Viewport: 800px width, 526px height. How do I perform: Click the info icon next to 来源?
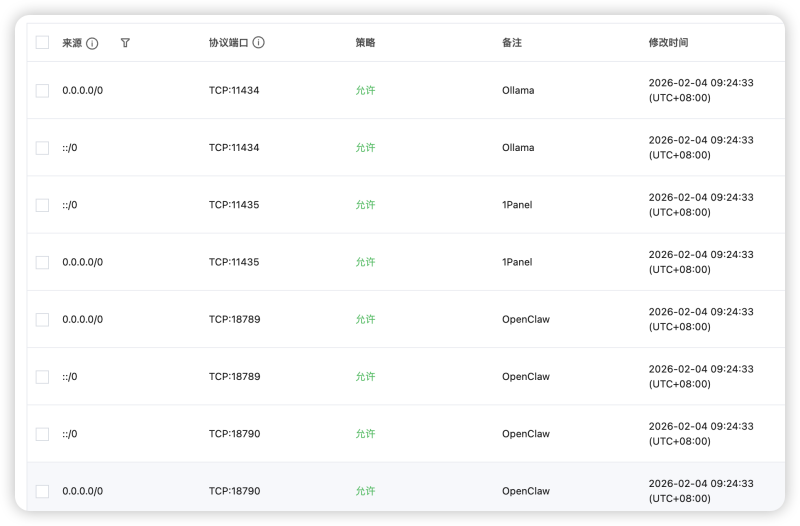[92, 43]
